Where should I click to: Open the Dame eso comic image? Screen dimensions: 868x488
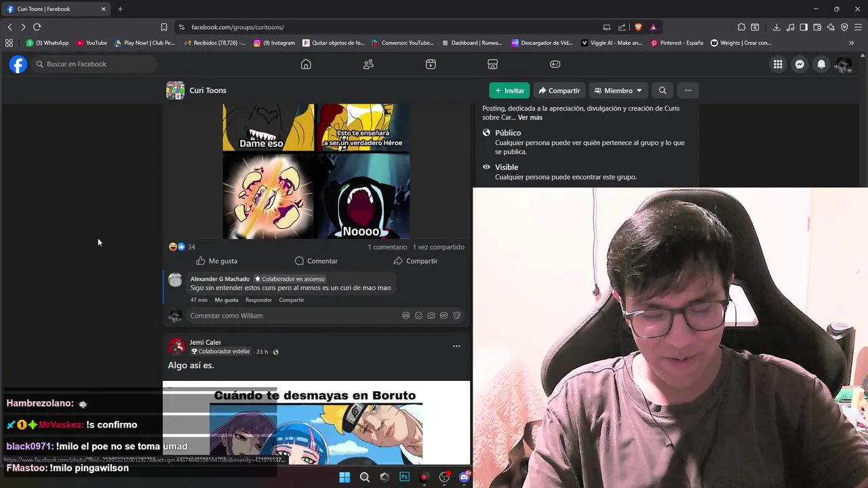(316, 171)
